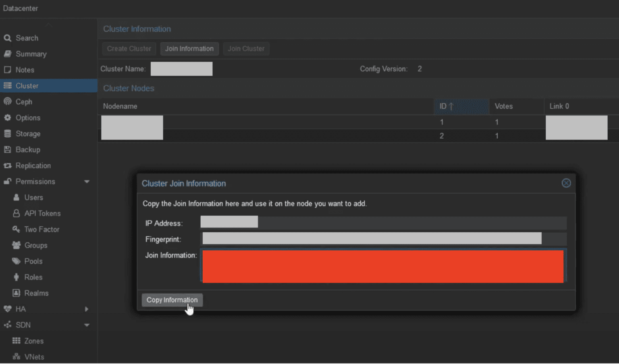Open the Replication panel icon

(x=8, y=165)
